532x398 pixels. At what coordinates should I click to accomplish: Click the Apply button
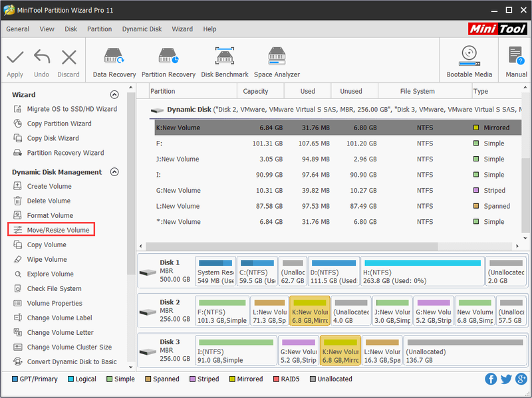point(15,64)
